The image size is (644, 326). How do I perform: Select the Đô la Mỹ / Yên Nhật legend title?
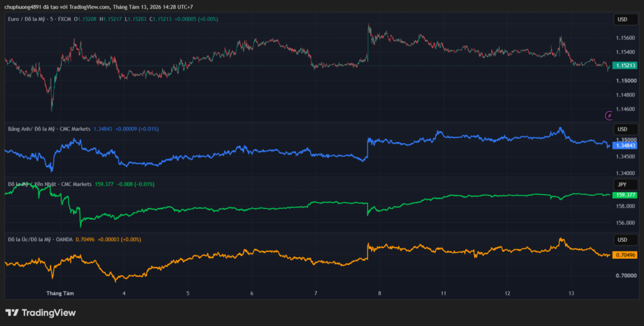tap(50, 184)
